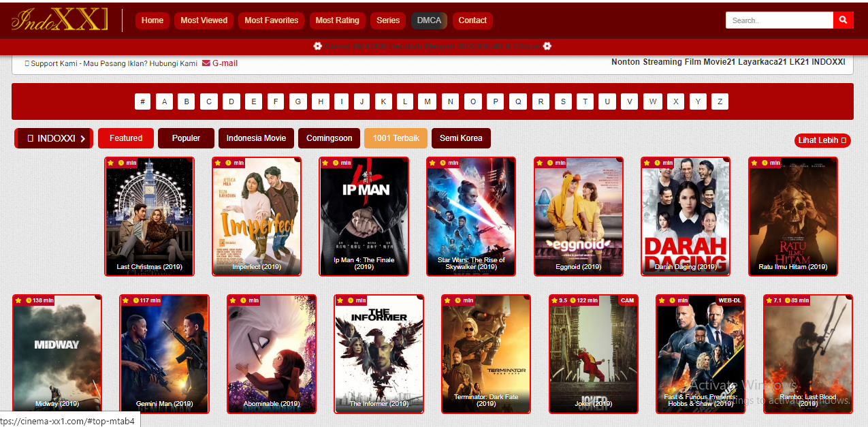Filter movies by letter P
The image size is (868, 427).
click(496, 102)
